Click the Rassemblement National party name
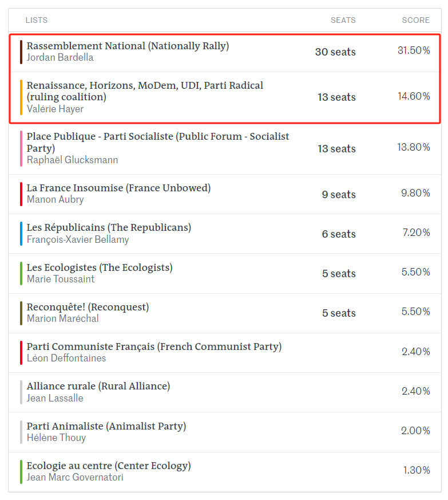This screenshot has width=448, height=500. [128, 46]
